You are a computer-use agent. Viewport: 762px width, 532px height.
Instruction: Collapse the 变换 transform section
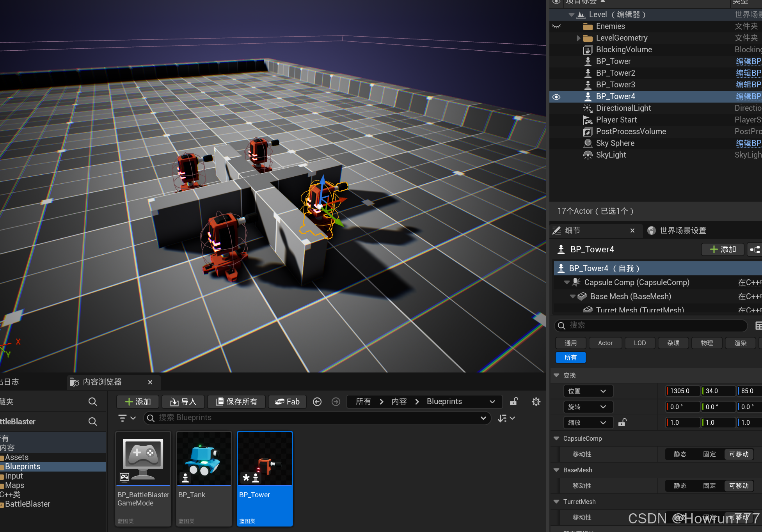(x=557, y=375)
